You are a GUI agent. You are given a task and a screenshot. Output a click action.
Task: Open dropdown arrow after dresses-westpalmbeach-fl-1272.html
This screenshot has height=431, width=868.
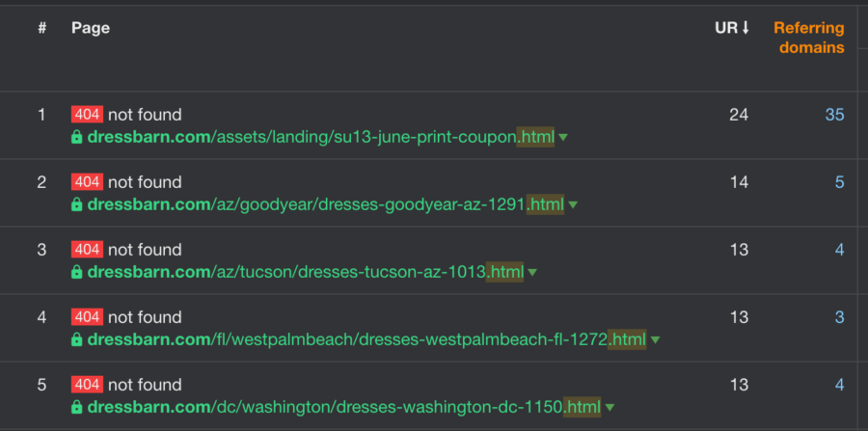(x=656, y=339)
